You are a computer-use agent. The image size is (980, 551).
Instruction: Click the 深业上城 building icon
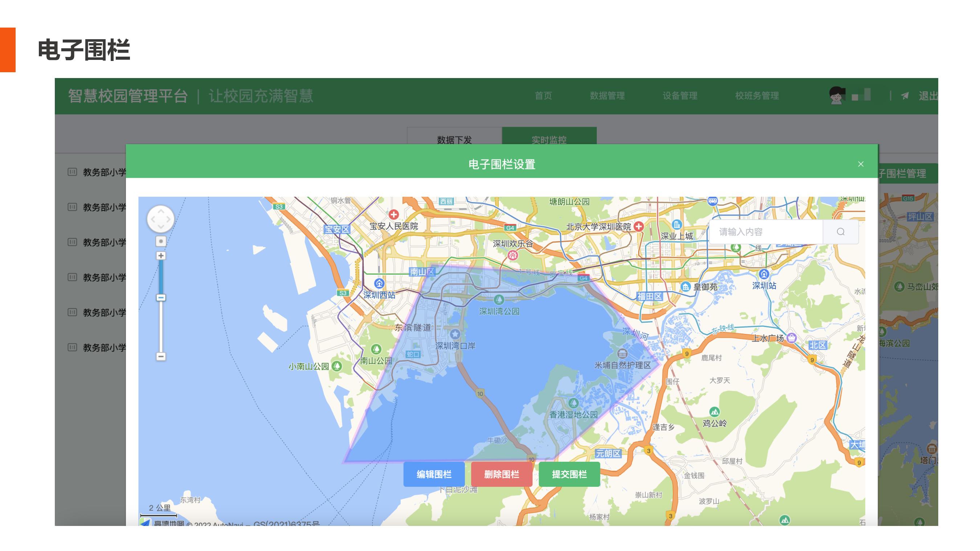[677, 225]
